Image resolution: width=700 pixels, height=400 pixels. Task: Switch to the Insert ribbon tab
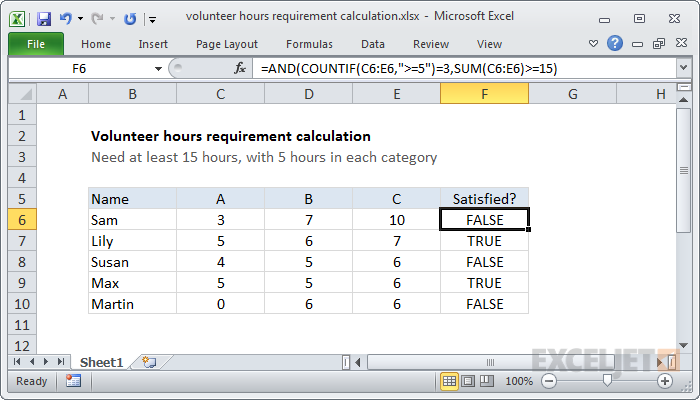[153, 44]
